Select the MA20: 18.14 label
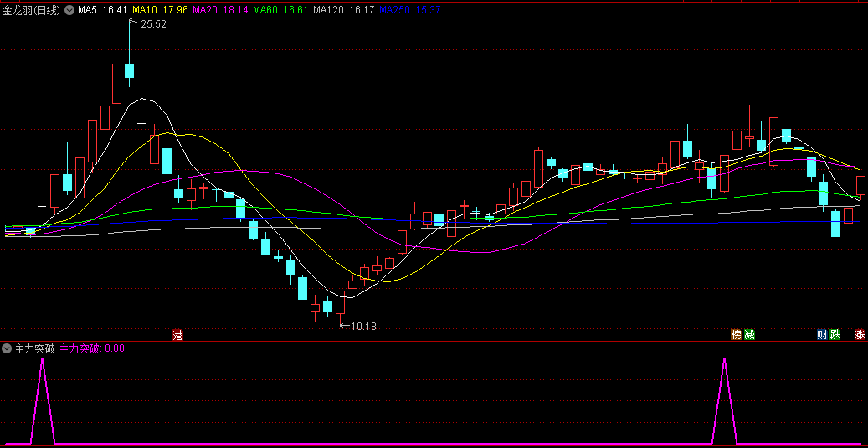Image resolution: width=868 pixels, height=448 pixels. 220,10
